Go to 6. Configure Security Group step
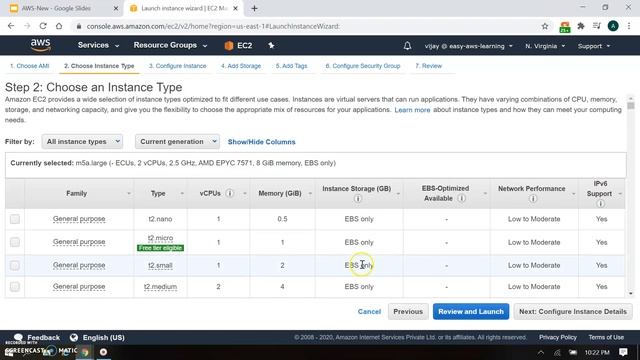The width and height of the screenshot is (640, 360). (363, 66)
